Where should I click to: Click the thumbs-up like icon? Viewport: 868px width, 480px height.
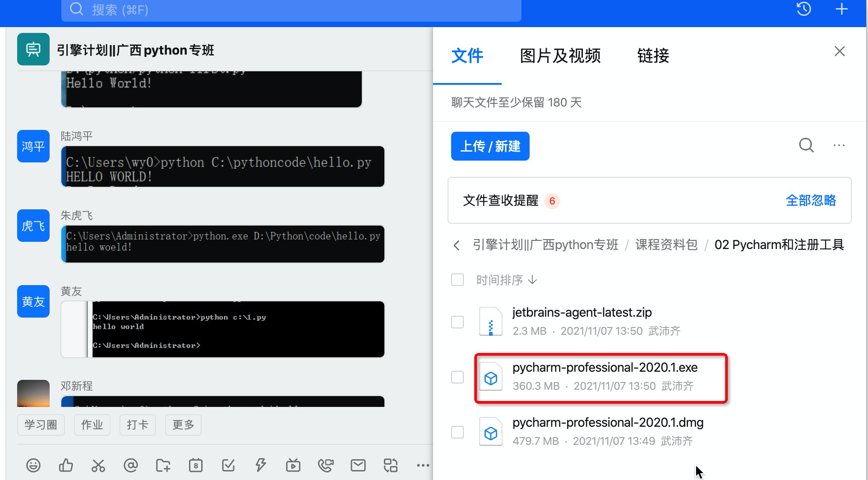(x=66, y=465)
